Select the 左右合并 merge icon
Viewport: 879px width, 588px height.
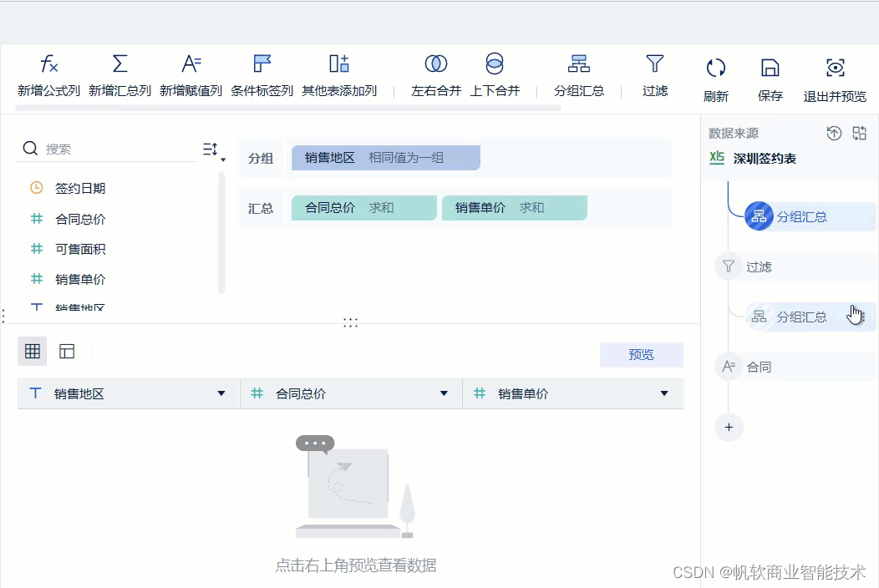[x=434, y=63]
